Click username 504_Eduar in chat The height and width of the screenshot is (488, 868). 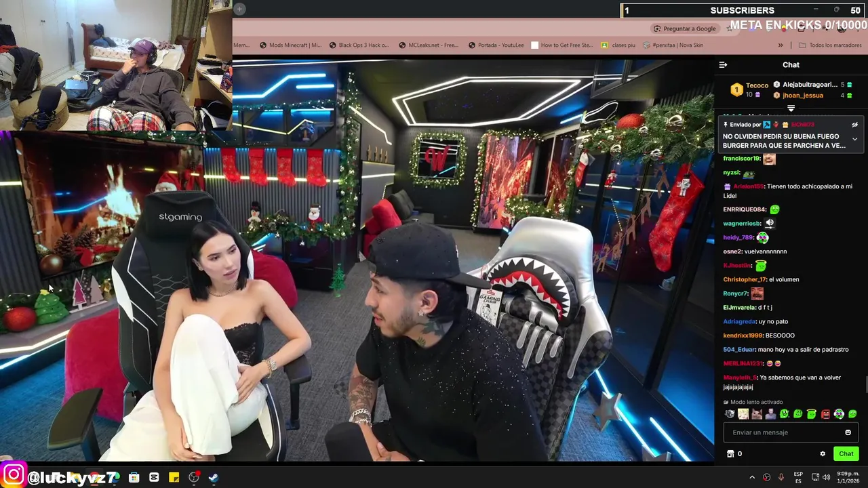738,350
